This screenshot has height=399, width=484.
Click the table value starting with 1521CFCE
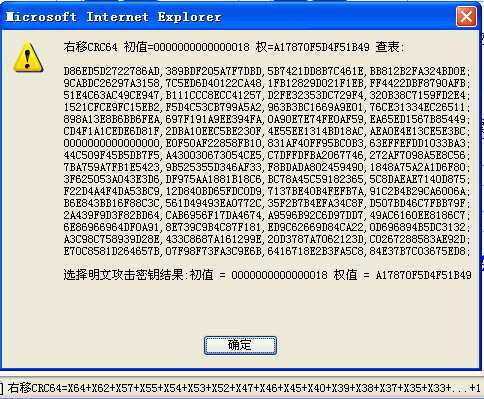click(x=111, y=107)
